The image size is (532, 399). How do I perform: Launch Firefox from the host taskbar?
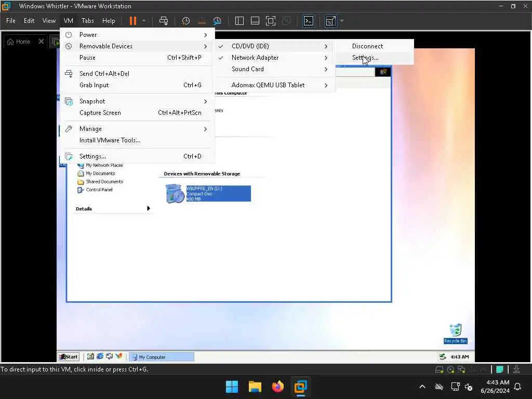pyautogui.click(x=278, y=387)
